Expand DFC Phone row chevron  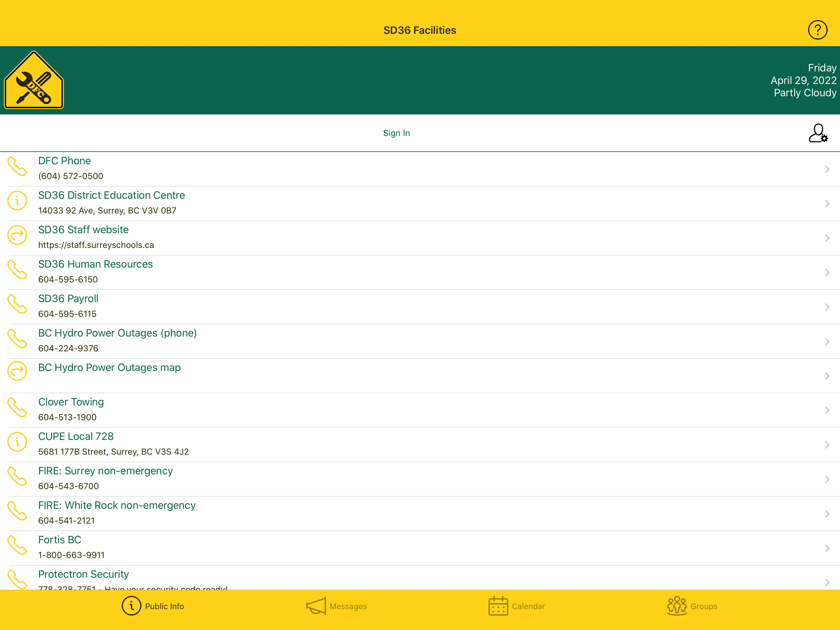pyautogui.click(x=827, y=169)
